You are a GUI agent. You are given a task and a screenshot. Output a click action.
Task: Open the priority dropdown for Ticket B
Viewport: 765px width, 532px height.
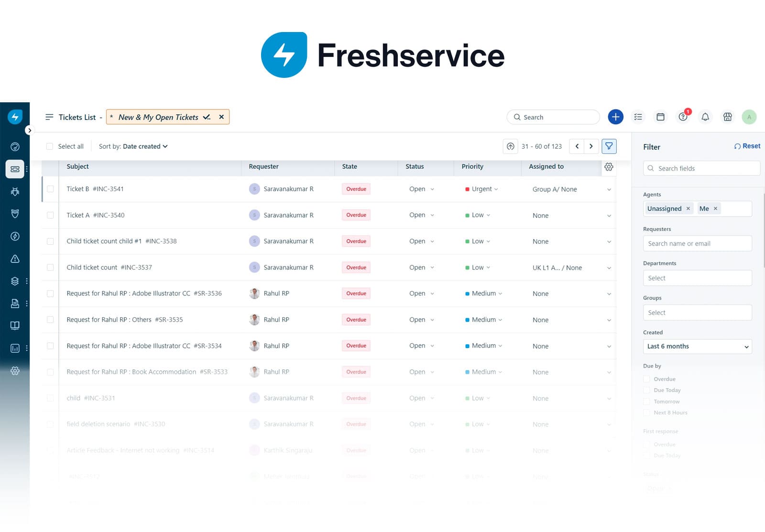tap(483, 189)
